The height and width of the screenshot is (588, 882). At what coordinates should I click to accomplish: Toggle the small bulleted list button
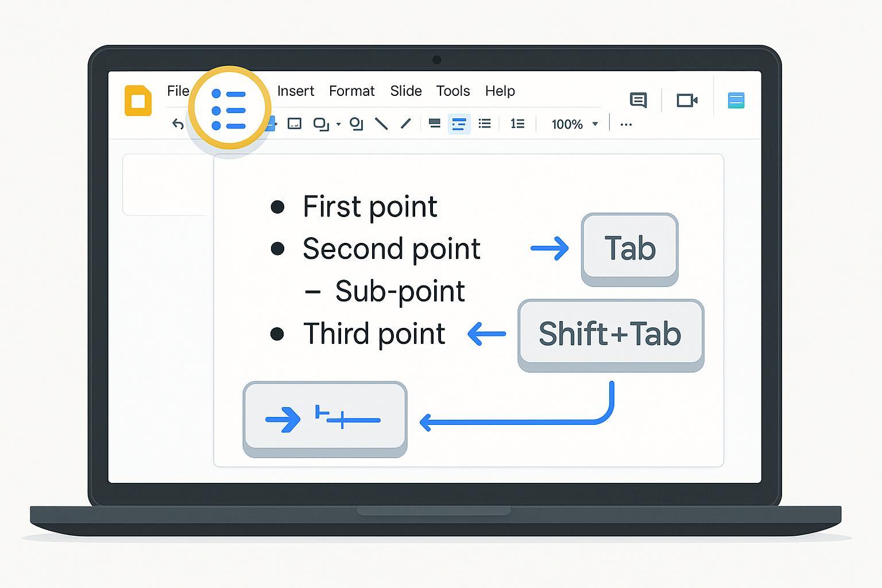click(485, 124)
